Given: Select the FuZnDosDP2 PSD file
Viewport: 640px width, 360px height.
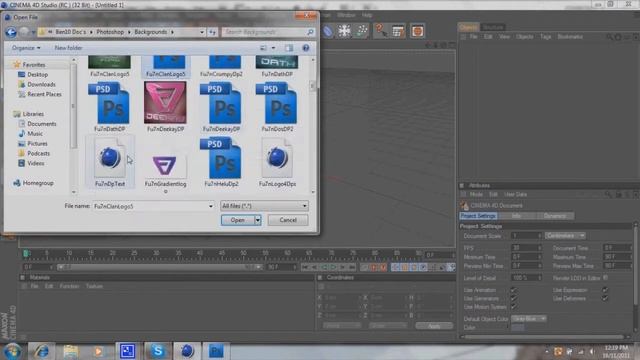Looking at the screenshot, I should tap(277, 103).
